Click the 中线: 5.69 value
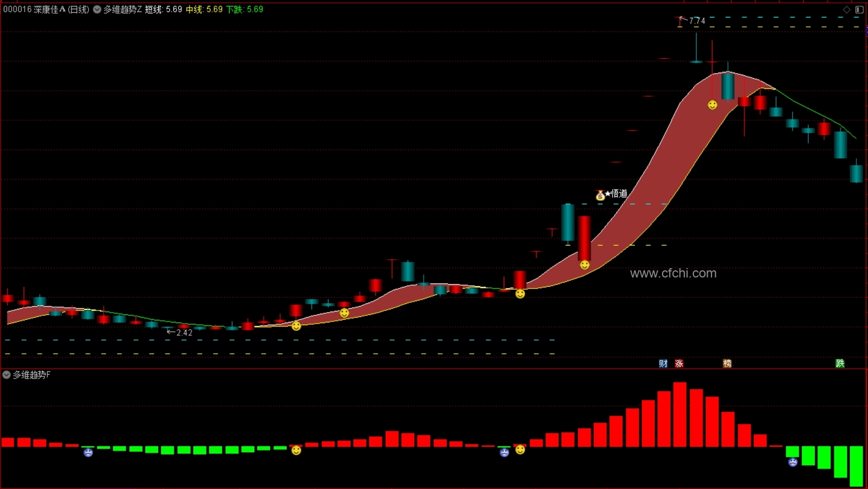The image size is (868, 489). tap(204, 9)
